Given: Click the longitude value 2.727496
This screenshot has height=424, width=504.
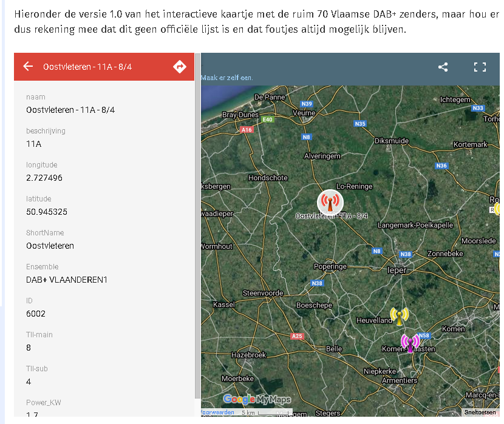Looking at the screenshot, I should (x=44, y=178).
